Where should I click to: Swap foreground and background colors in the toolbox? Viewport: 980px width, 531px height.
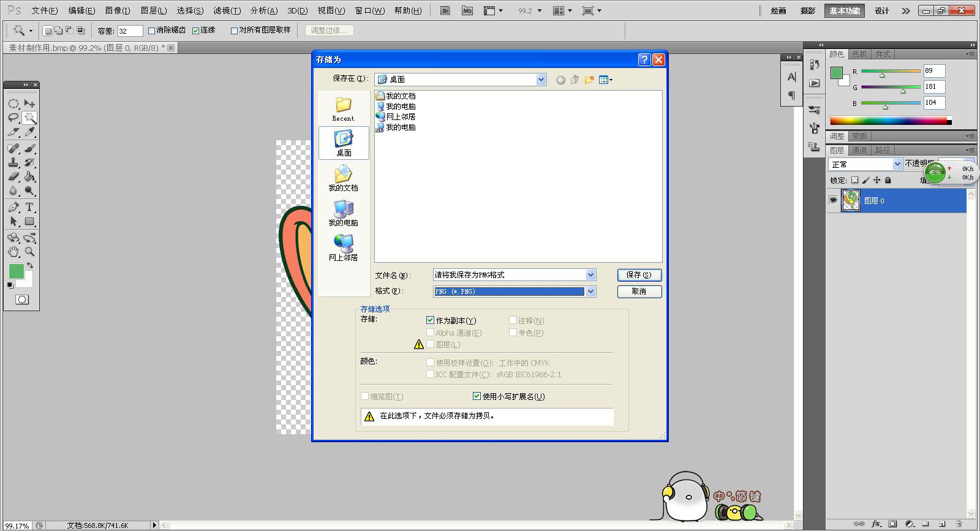[30, 266]
